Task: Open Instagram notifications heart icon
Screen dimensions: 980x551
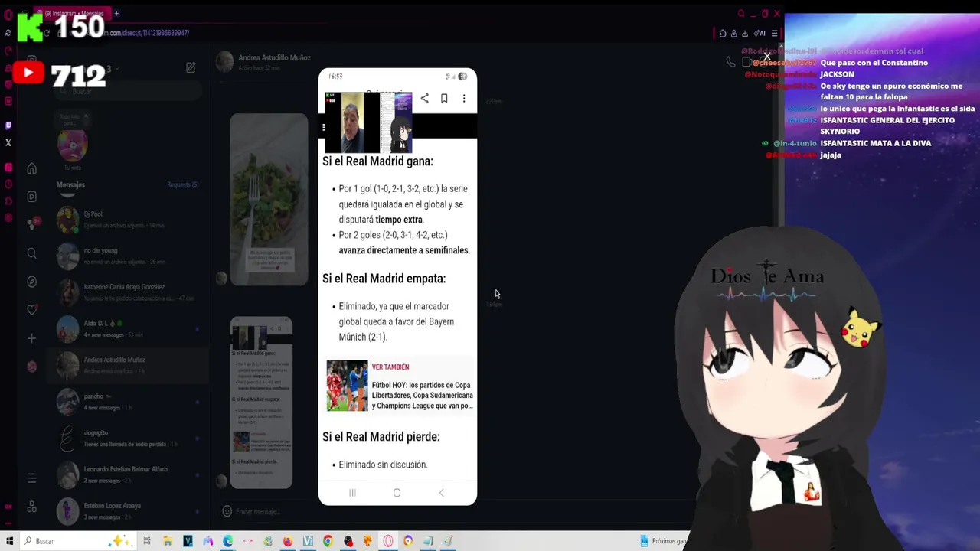Action: tap(31, 310)
